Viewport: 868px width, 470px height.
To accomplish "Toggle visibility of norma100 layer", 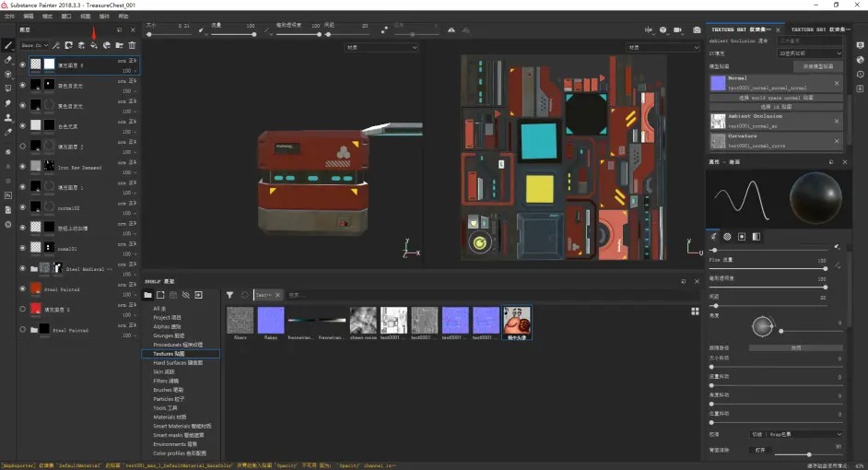I will coord(22,207).
